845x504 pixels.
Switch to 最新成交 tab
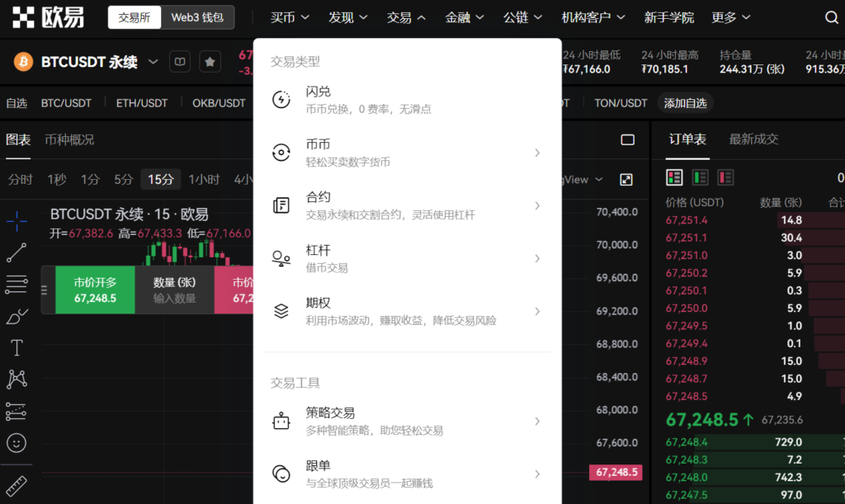click(x=753, y=139)
